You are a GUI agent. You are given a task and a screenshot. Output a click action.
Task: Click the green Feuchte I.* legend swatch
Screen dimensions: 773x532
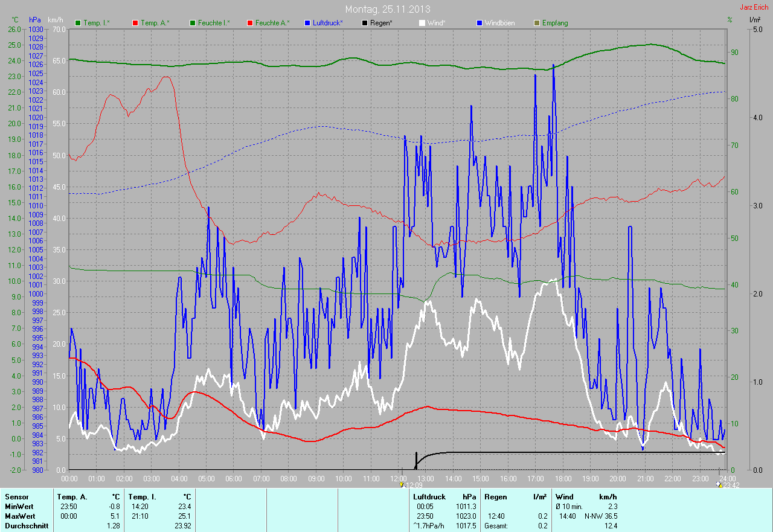(193, 23)
